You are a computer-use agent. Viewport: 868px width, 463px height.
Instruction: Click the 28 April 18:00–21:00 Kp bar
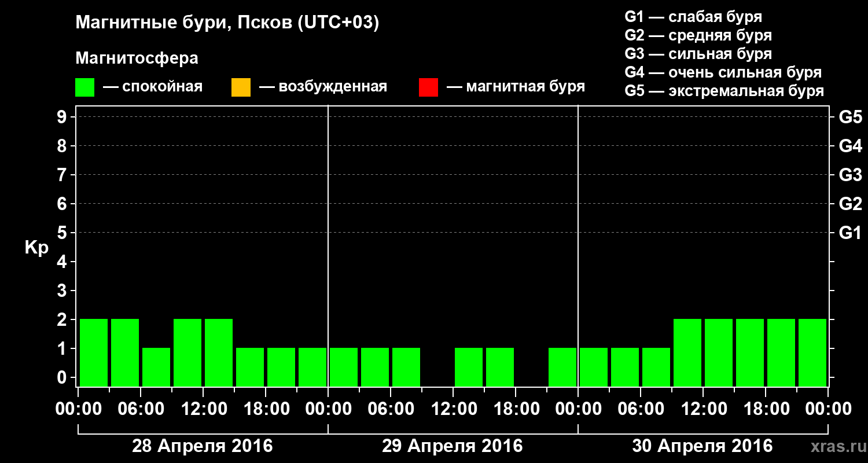click(x=281, y=367)
